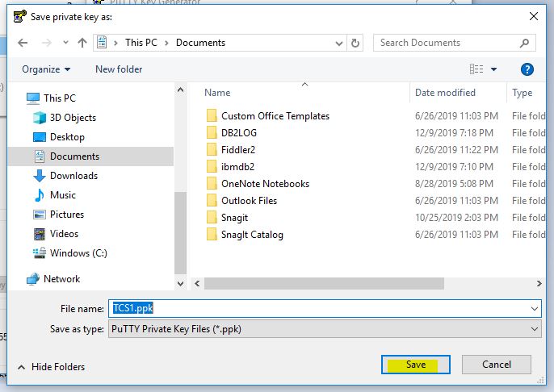Select the Fiddler2 folder
The width and height of the screenshot is (554, 392).
(x=237, y=150)
